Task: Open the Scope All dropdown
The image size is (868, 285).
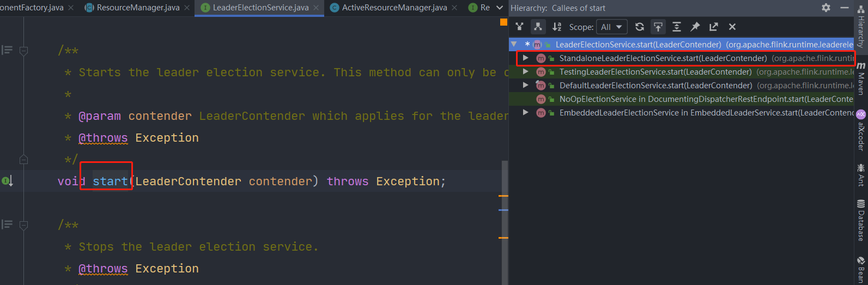Action: pos(612,27)
